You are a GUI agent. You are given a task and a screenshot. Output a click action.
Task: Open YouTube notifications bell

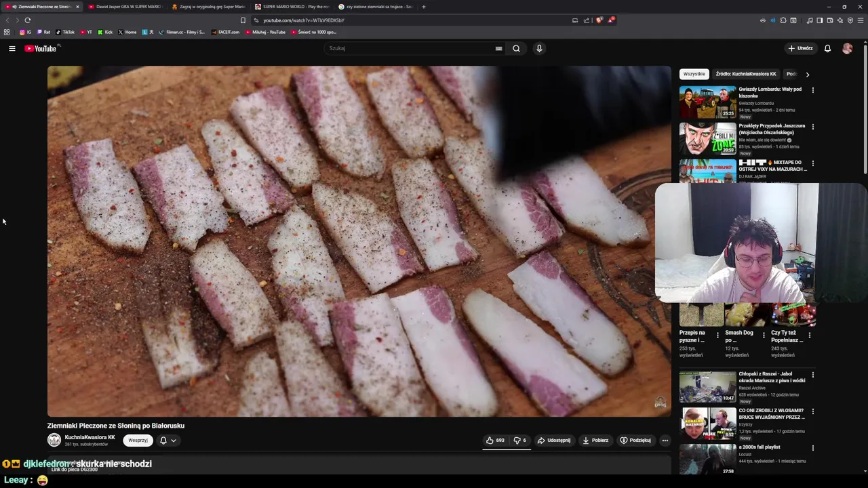(827, 48)
